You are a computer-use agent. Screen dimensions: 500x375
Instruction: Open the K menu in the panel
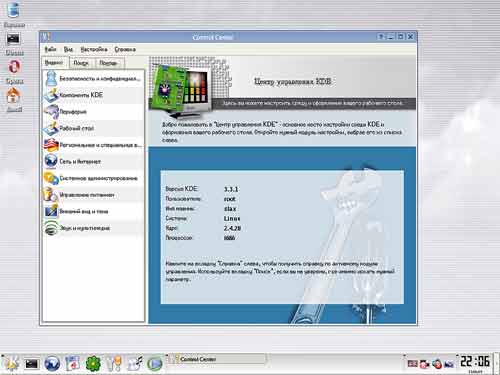(11, 363)
